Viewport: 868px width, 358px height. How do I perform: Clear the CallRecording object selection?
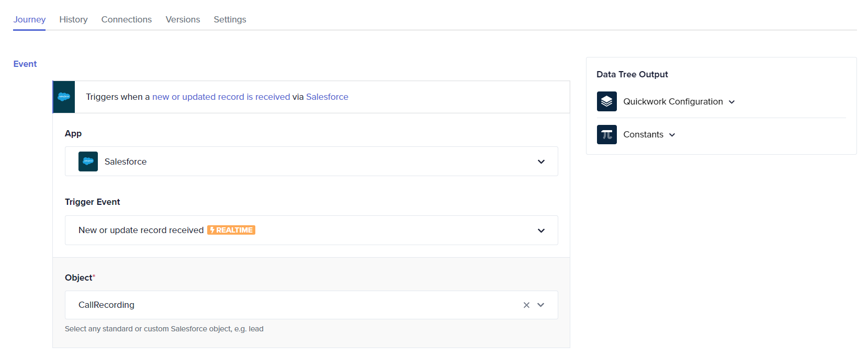click(526, 305)
